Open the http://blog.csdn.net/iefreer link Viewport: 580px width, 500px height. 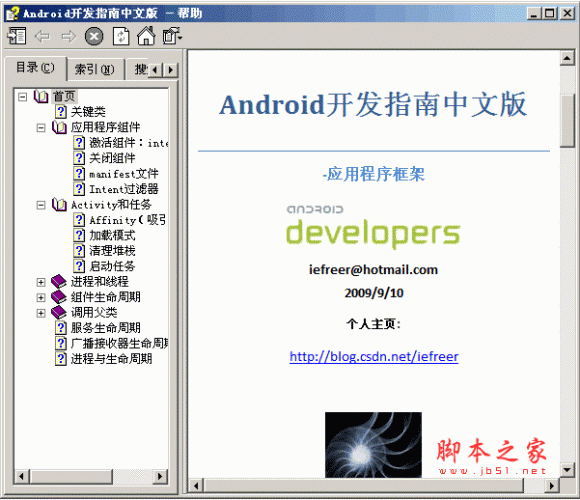pos(374,357)
